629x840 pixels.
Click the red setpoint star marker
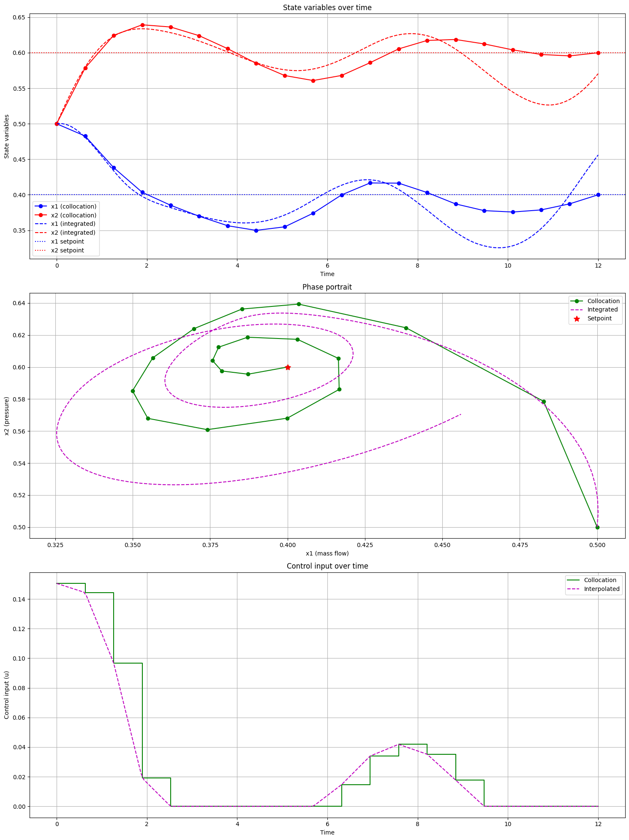tap(288, 367)
